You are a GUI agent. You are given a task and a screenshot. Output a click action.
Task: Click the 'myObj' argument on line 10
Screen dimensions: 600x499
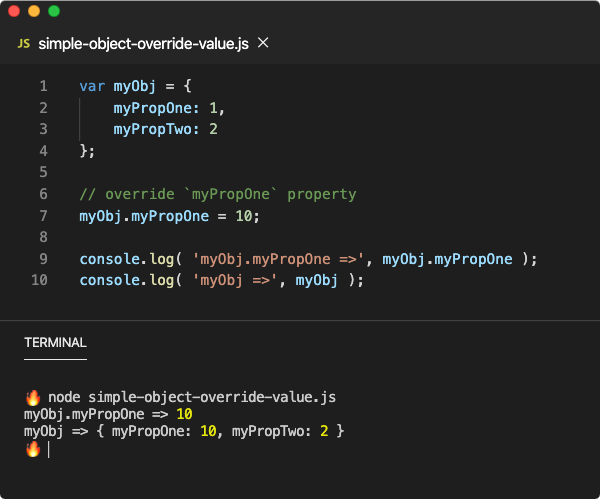tap(316, 281)
